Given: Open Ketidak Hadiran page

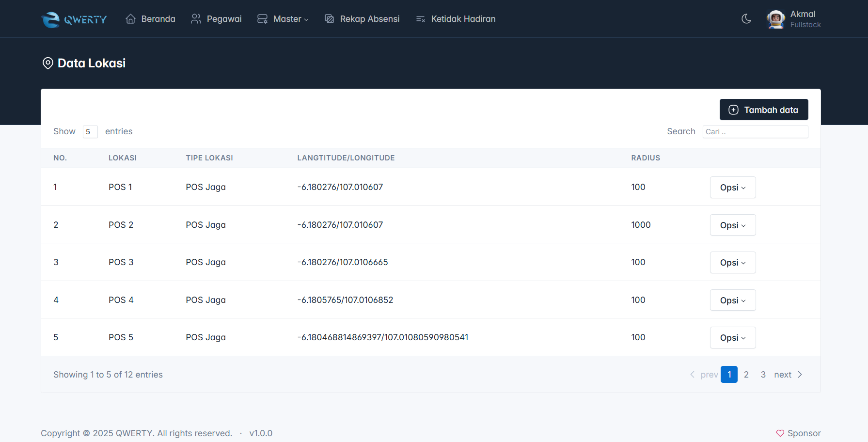Looking at the screenshot, I should [x=456, y=19].
